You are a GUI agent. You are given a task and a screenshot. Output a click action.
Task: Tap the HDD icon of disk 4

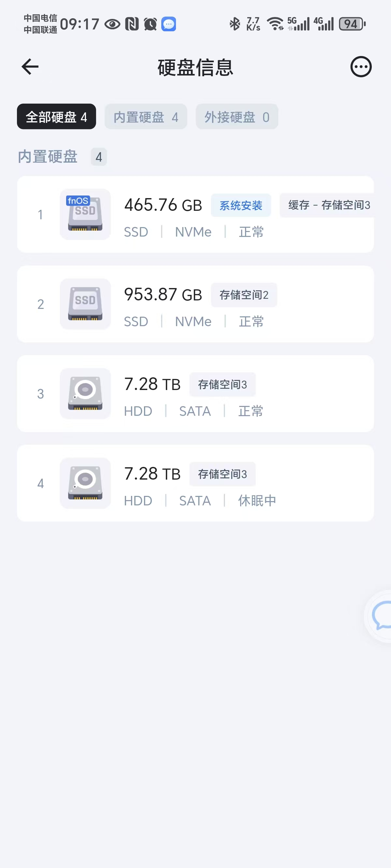click(85, 483)
